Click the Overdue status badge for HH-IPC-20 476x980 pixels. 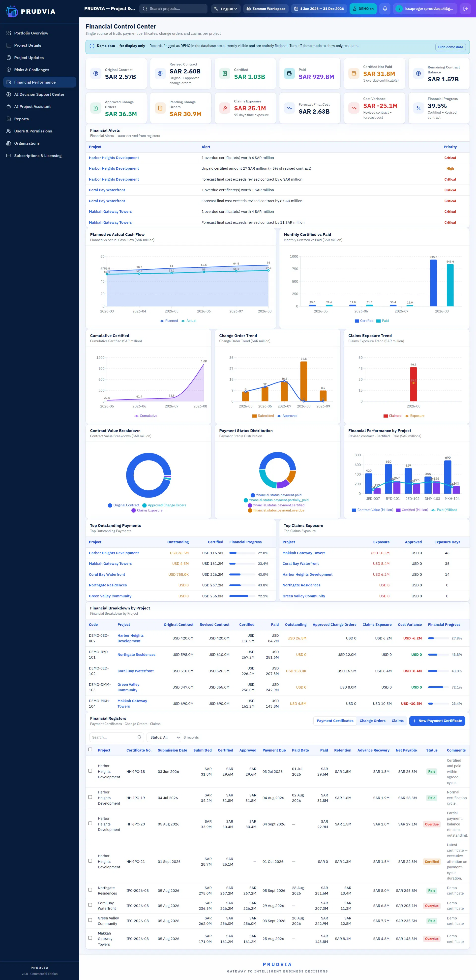tap(432, 824)
